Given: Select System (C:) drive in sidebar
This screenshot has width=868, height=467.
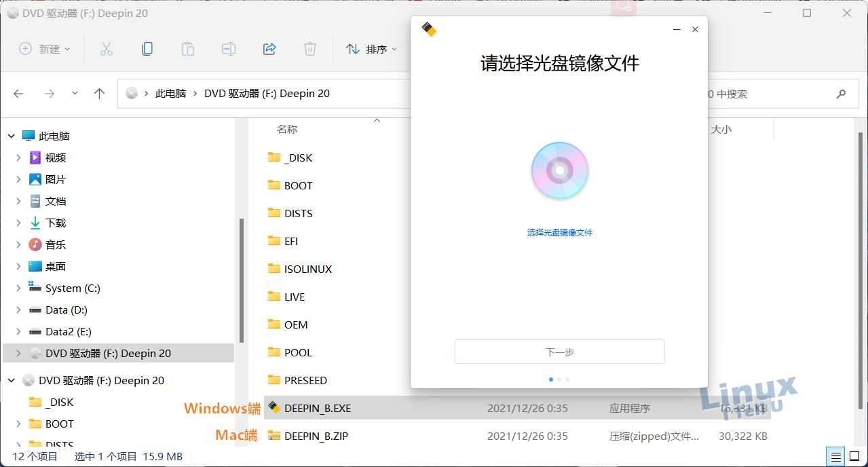Looking at the screenshot, I should click(x=73, y=288).
